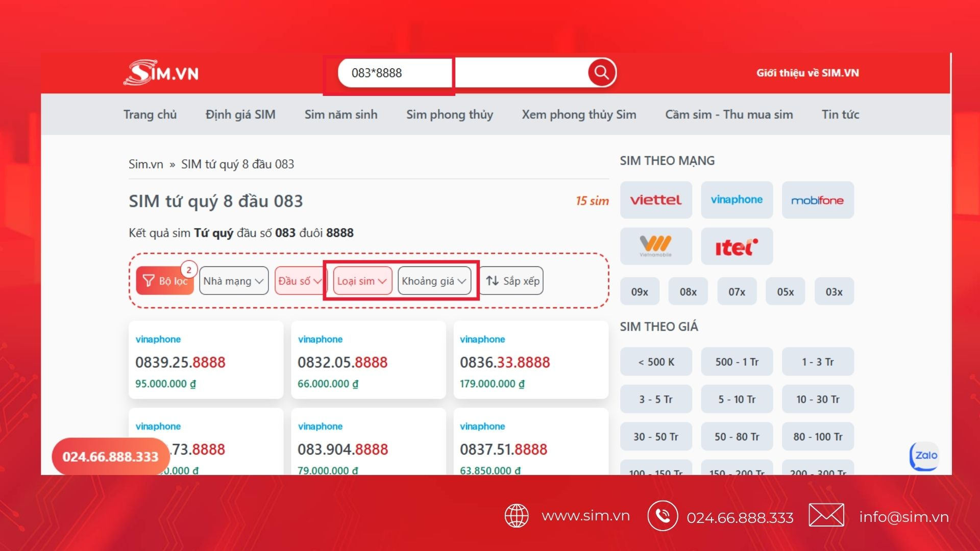Open the Sim phong thủy menu item
Screen dimensions: 980x551
[450, 114]
